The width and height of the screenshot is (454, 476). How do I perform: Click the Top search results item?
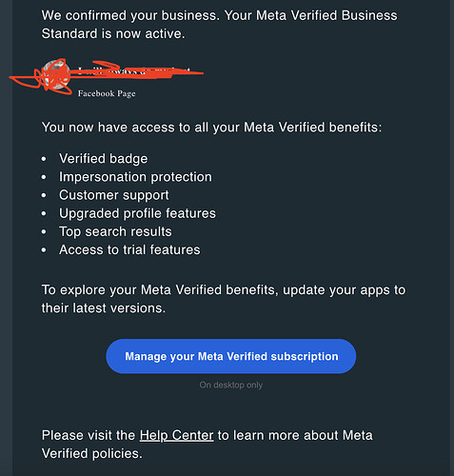pos(115,231)
